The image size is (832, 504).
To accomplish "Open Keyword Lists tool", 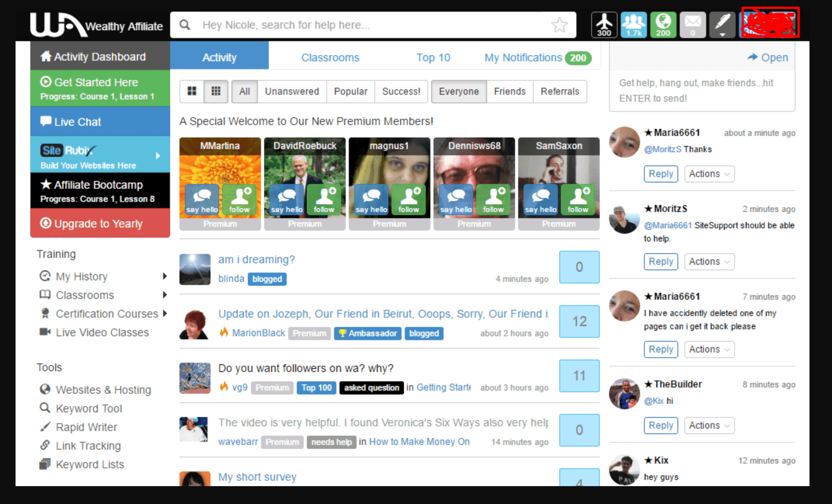I will pyautogui.click(x=82, y=464).
